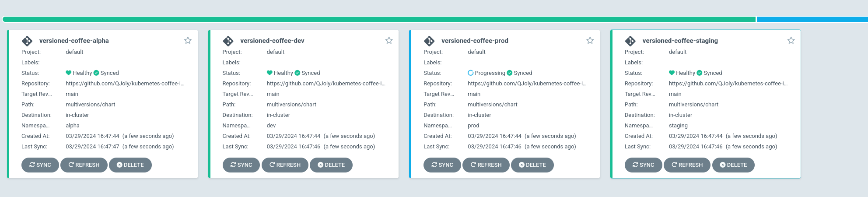Delete the versioned-coffee-prod application

532,165
